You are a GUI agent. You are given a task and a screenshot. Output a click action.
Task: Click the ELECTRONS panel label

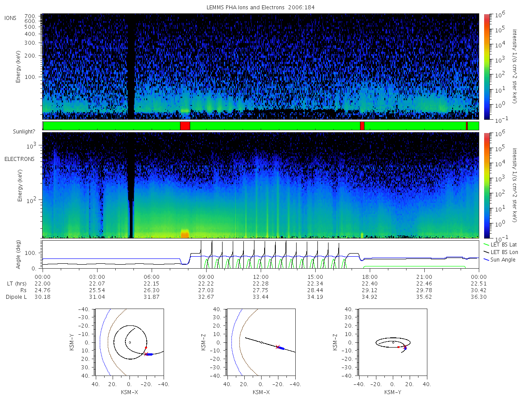20,159
